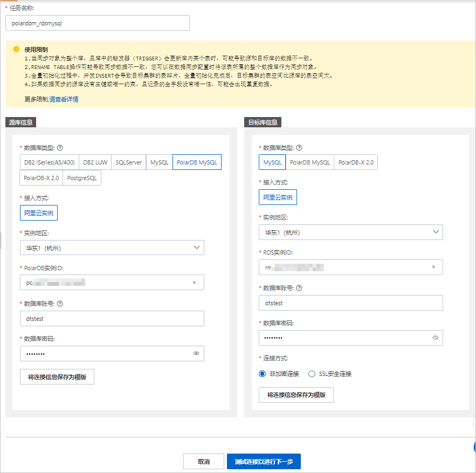Click help icon next to target 数据库账号
This screenshot has height=473, width=476.
click(299, 288)
